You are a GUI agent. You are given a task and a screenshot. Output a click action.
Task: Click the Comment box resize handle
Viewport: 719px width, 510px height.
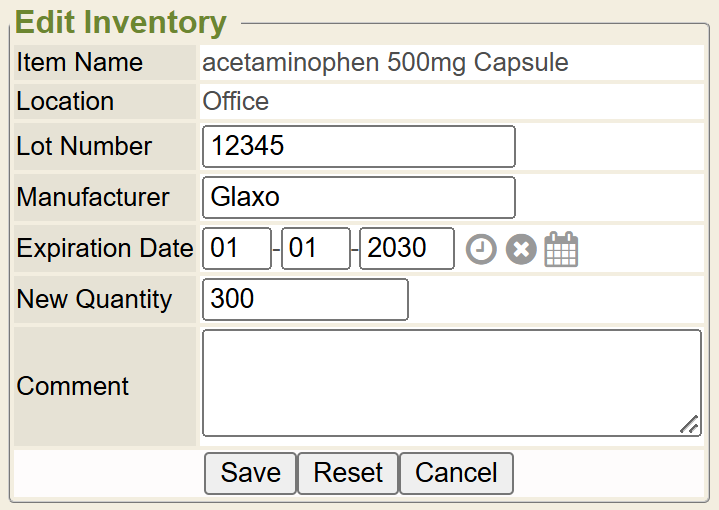click(689, 424)
